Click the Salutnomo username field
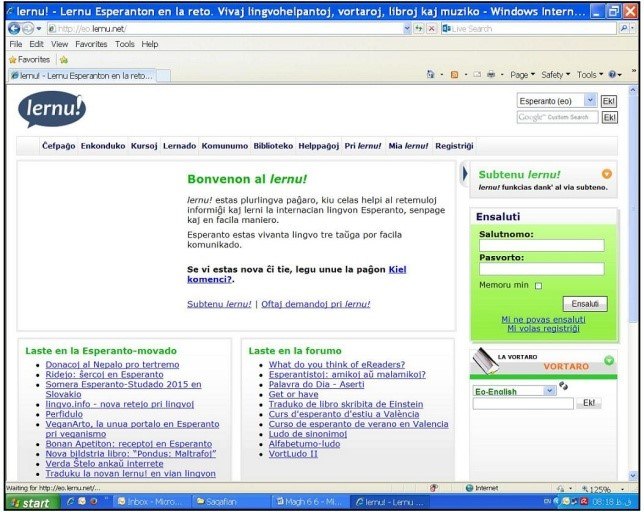This screenshot has width=644, height=512. (541, 246)
